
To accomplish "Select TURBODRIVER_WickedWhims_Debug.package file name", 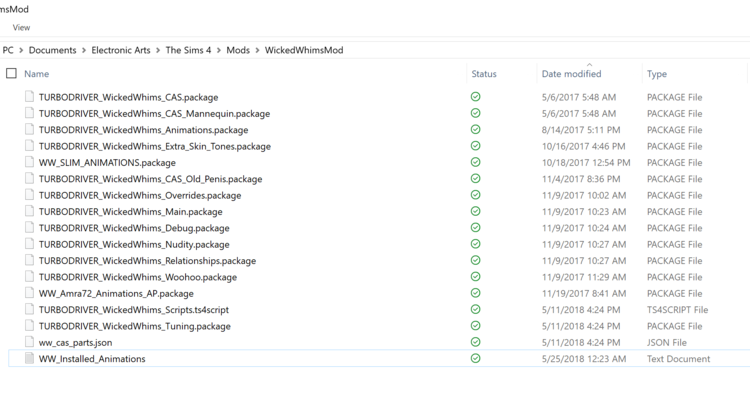I will click(x=134, y=228).
